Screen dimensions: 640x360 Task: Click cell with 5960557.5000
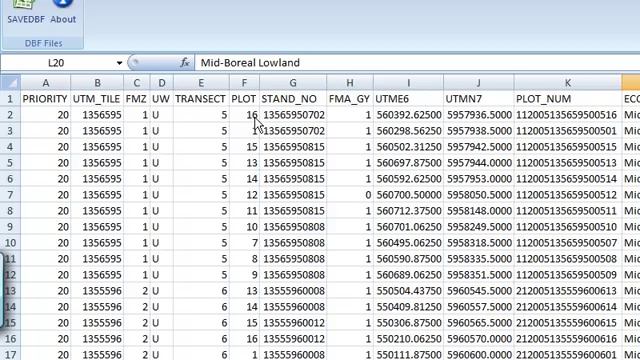478,307
